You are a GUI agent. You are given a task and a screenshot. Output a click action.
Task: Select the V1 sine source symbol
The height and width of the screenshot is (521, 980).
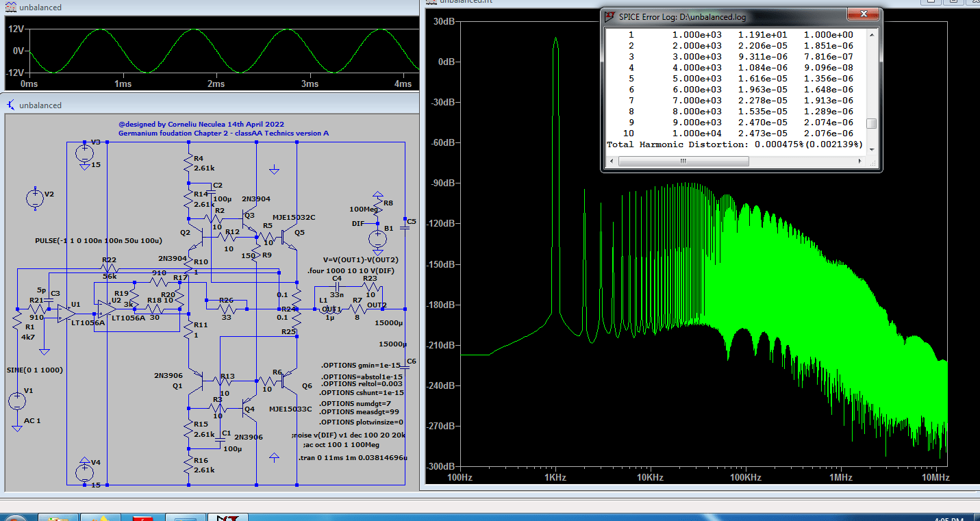point(17,402)
